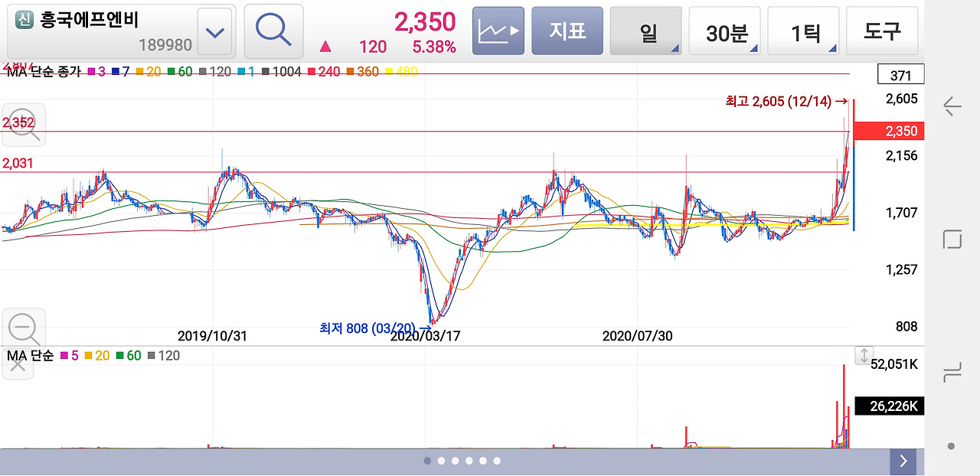Screen dimensions: 980x476
Task: Select the last page indicator dot
Action: point(497,461)
